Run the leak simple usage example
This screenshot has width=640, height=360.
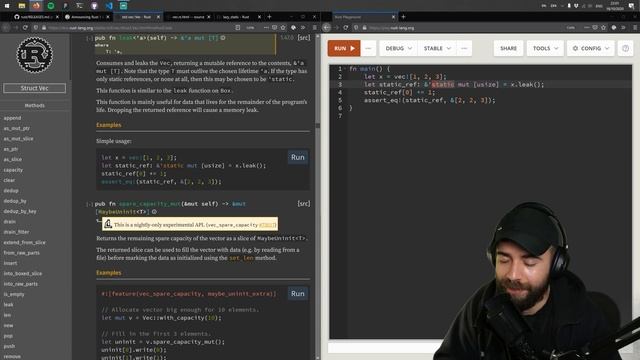(x=298, y=157)
